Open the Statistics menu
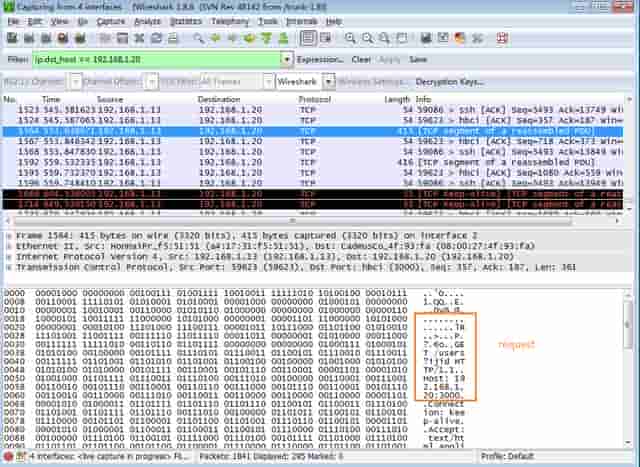Viewport: 640px width, 467px height. [x=184, y=20]
